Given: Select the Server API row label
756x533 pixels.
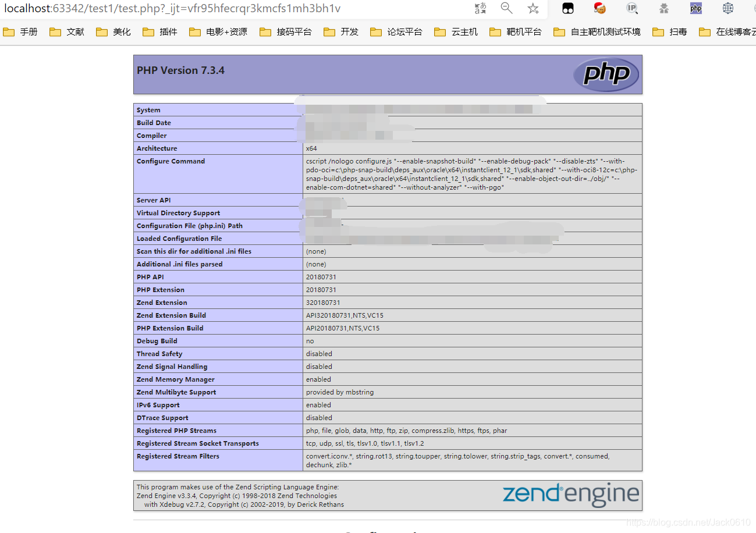Looking at the screenshot, I should pos(154,200).
